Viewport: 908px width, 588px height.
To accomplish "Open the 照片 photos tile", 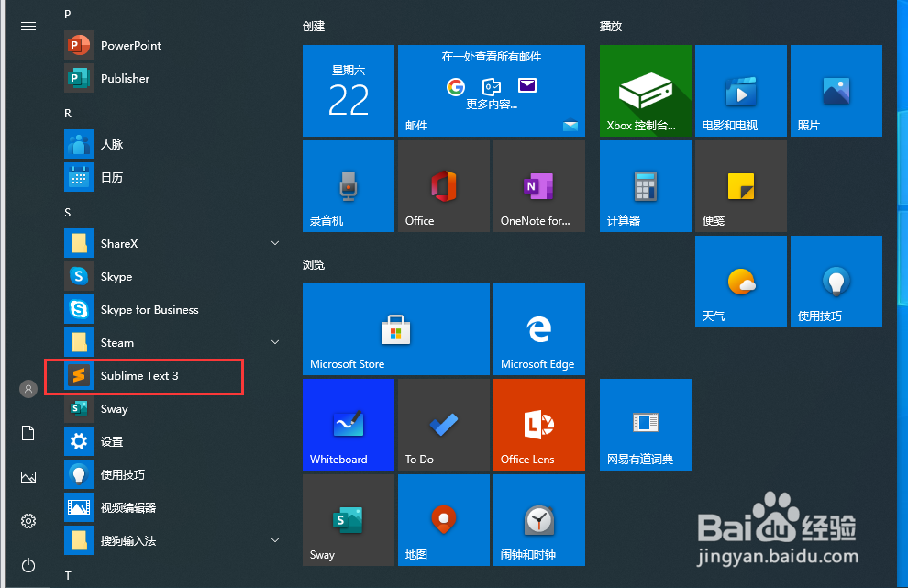I will 836,91.
